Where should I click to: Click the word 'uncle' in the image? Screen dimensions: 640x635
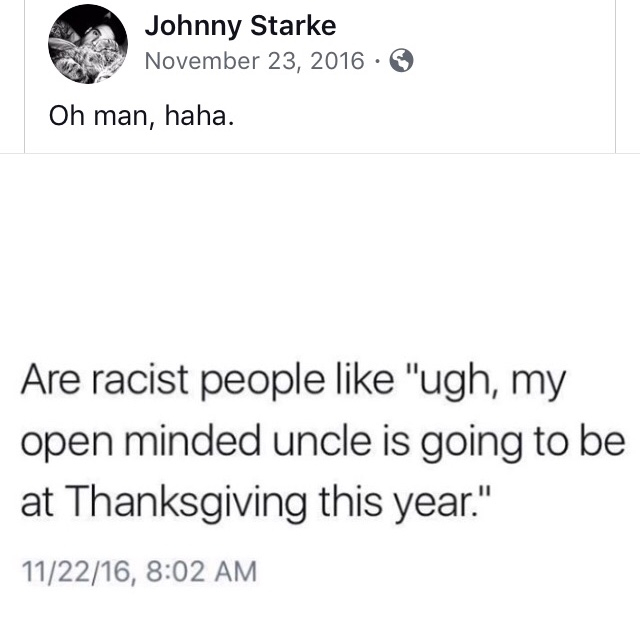(322, 440)
